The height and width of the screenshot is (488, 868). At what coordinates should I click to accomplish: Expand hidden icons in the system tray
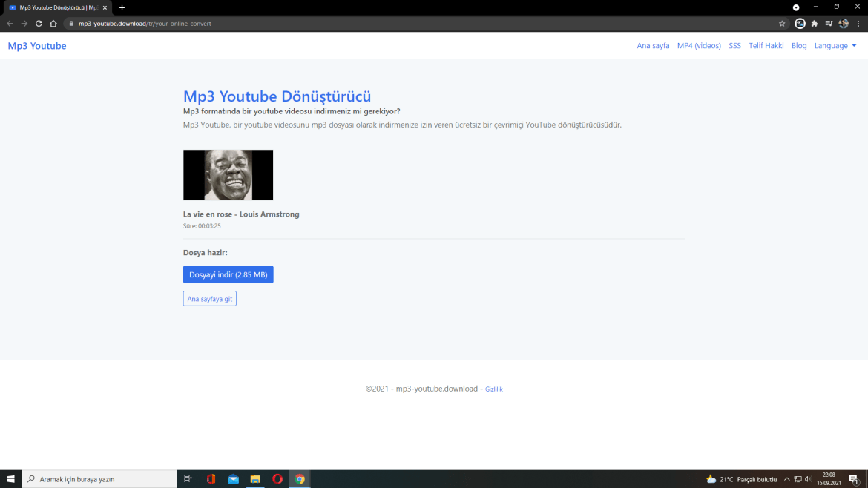point(786,479)
